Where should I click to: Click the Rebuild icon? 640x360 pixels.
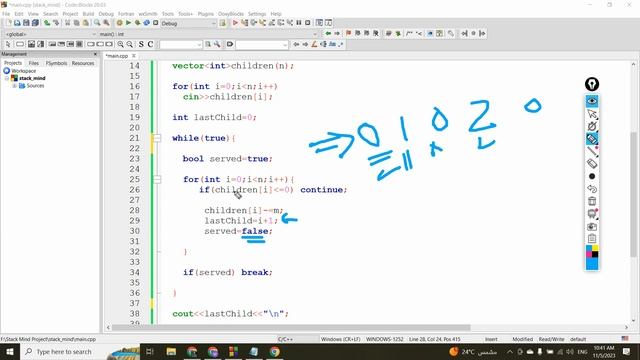coord(147,23)
